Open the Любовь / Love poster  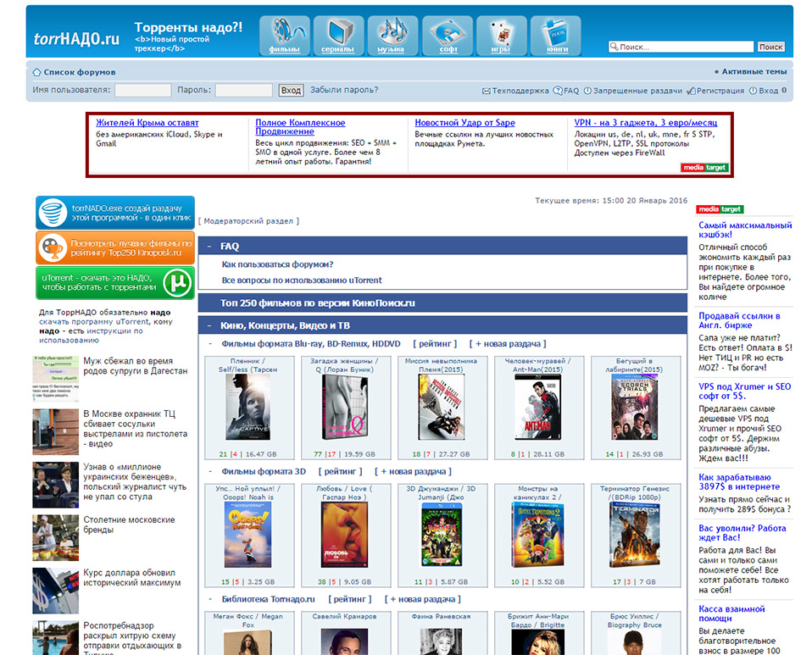pyautogui.click(x=344, y=535)
